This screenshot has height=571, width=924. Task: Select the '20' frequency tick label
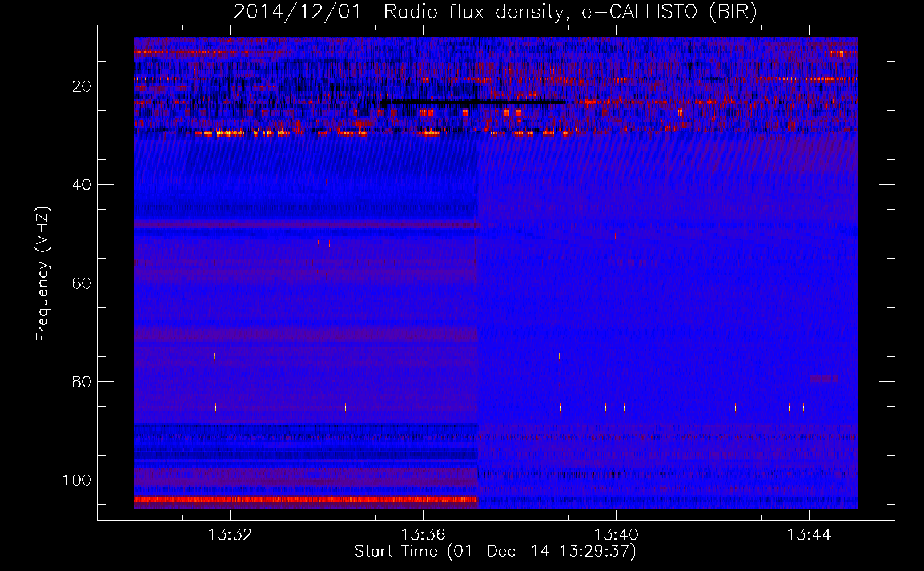pos(82,86)
